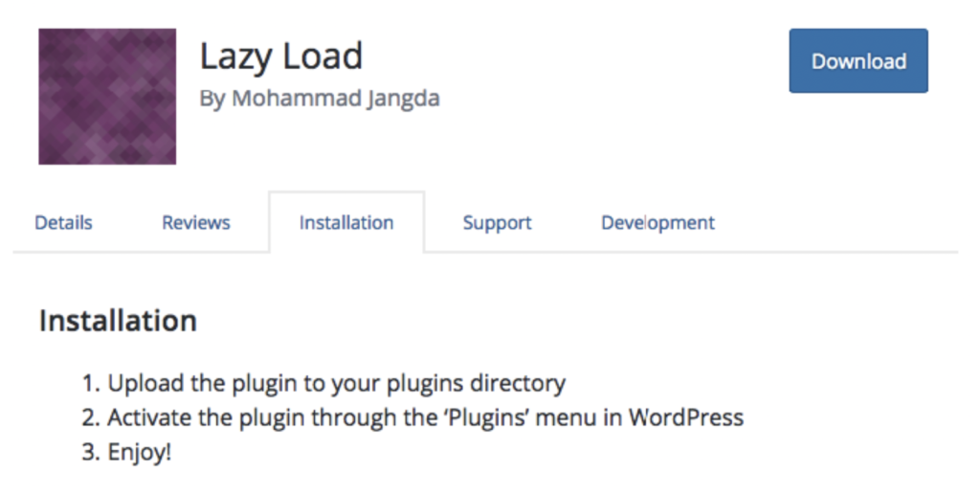Click the list number 3 marker
This screenshot has width=980, height=495.
point(90,452)
